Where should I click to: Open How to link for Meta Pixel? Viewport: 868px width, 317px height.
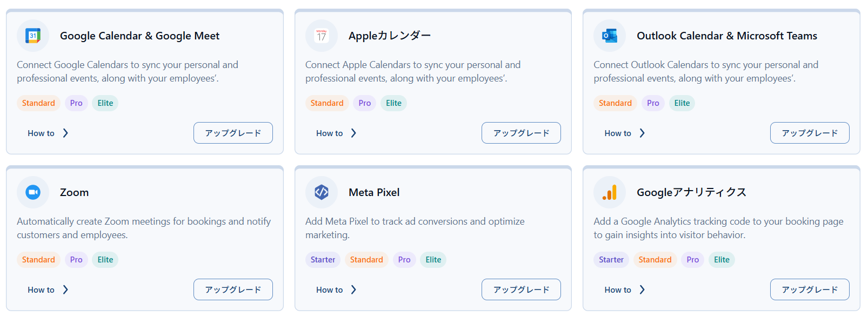330,289
